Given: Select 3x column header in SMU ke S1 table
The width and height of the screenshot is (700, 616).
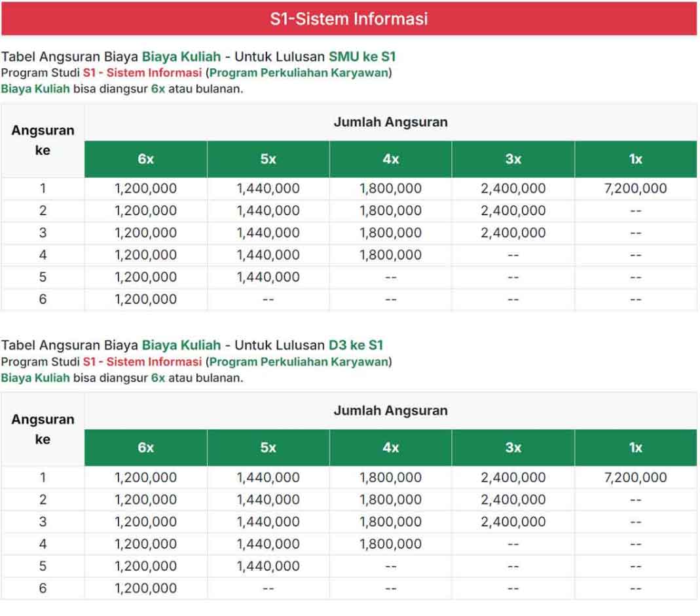Looking at the screenshot, I should [x=513, y=159].
